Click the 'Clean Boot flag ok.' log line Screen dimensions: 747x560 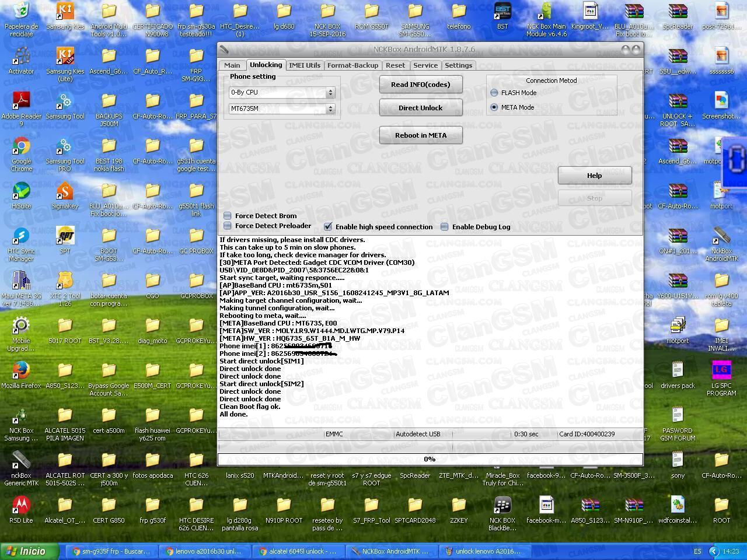pyautogui.click(x=250, y=407)
